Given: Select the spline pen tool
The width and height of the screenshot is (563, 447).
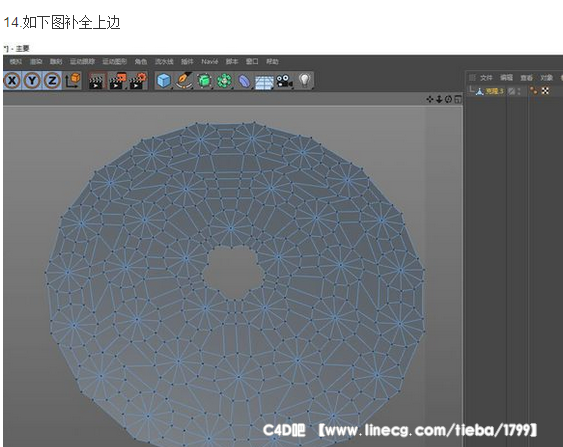Looking at the screenshot, I should [184, 80].
